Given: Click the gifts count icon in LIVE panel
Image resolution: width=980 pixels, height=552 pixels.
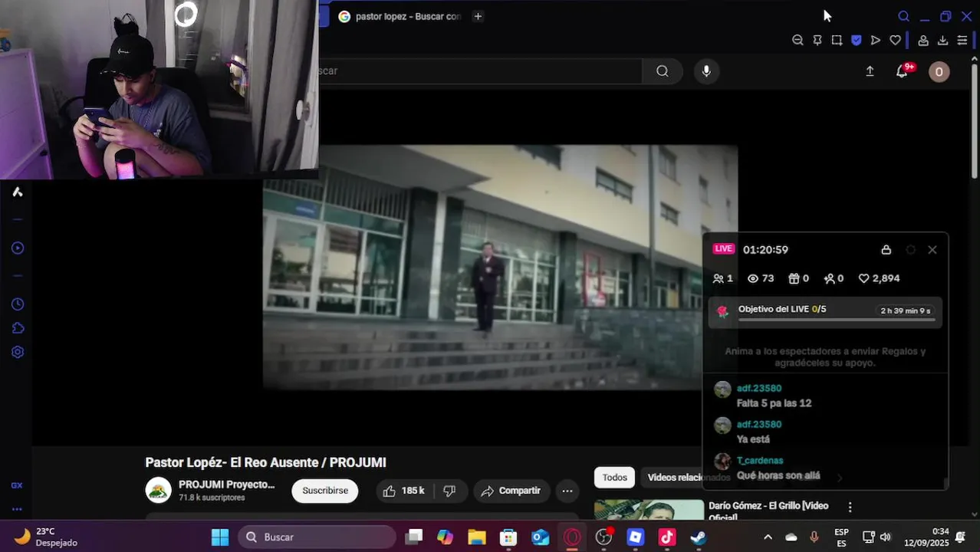Looking at the screenshot, I should coord(794,278).
